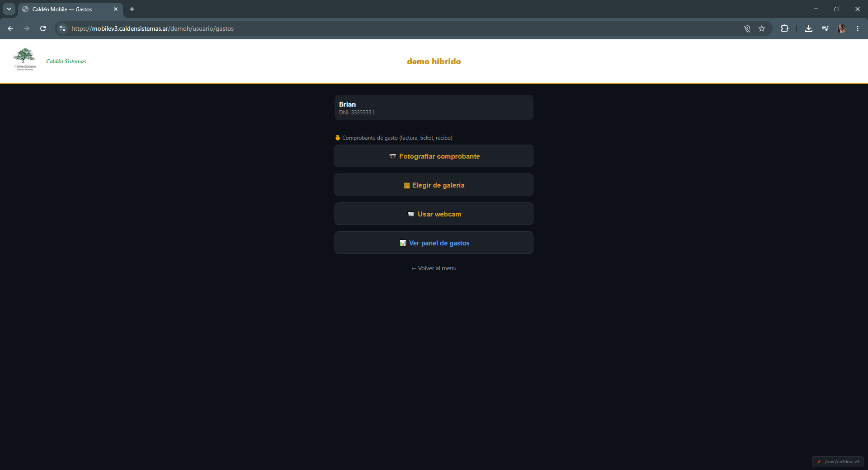Screen dimensions: 868x470
Task: Select the Brian user card
Action: coord(434,108)
